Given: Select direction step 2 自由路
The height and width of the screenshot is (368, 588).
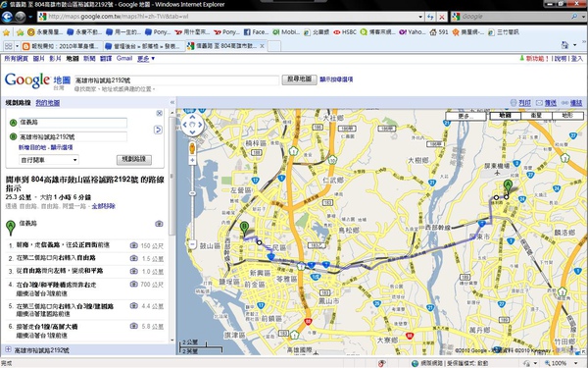Looking at the screenshot, I should pyautogui.click(x=85, y=258).
